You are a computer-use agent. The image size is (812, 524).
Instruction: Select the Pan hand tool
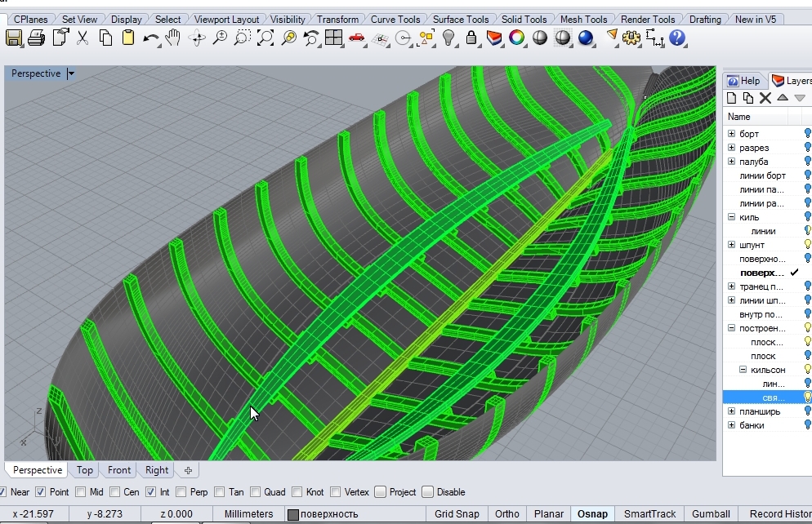[x=173, y=38]
